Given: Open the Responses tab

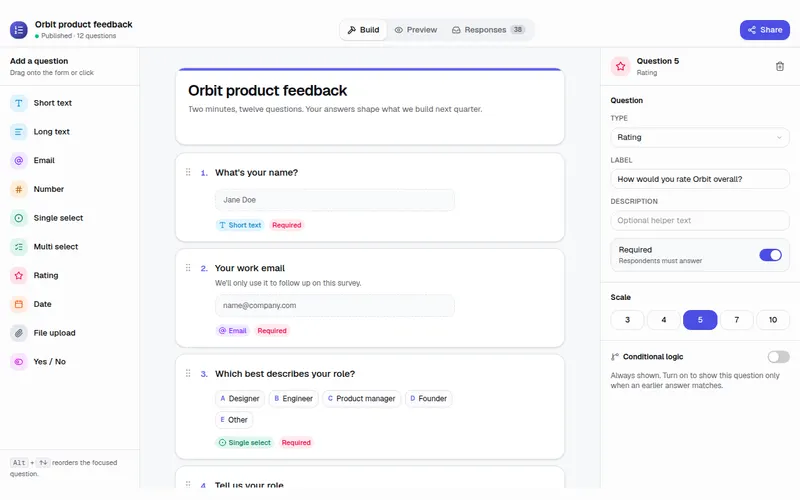Looking at the screenshot, I should (488, 30).
